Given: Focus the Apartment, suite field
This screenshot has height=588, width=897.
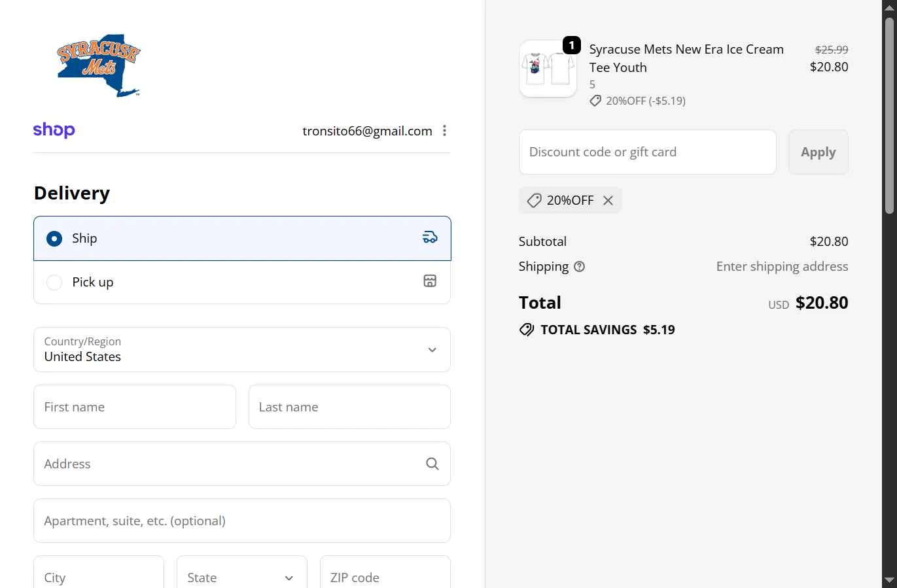Looking at the screenshot, I should pos(242,521).
